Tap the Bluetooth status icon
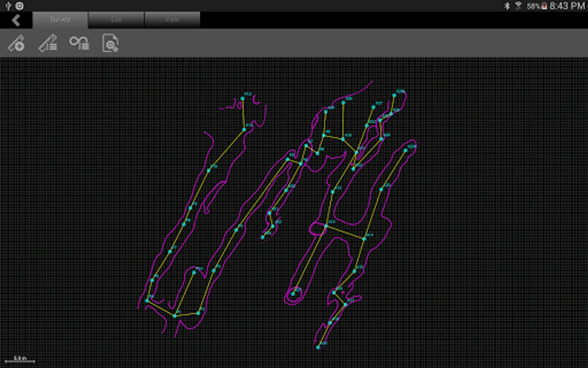 (507, 6)
